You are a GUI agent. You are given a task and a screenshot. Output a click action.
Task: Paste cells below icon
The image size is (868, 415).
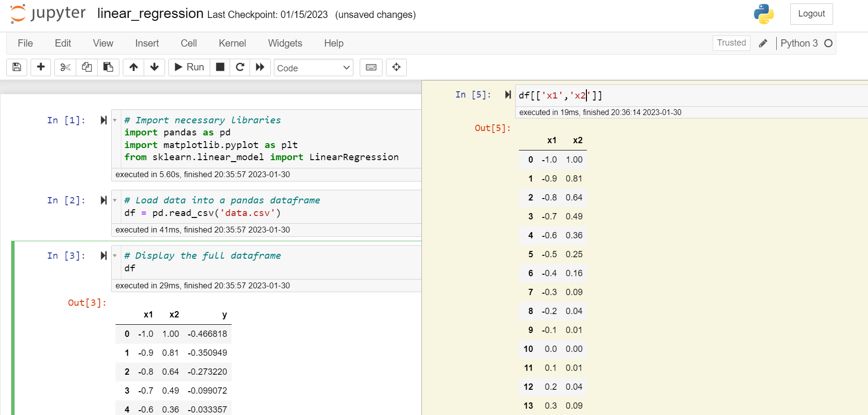pyautogui.click(x=108, y=67)
